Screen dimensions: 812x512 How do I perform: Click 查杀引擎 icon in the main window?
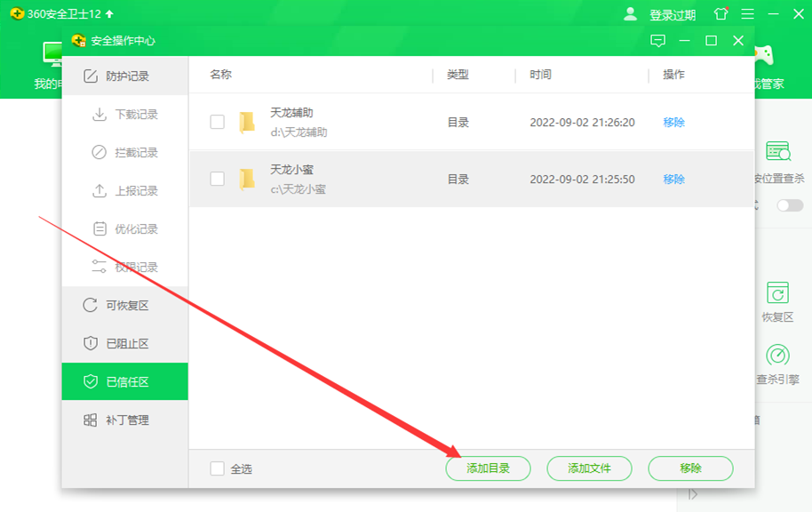coord(777,356)
